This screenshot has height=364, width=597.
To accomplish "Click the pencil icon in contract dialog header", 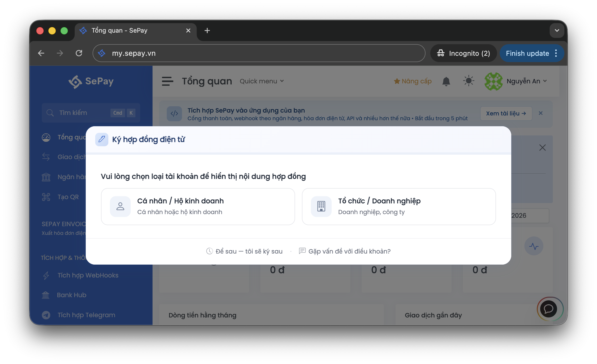I will [x=102, y=139].
